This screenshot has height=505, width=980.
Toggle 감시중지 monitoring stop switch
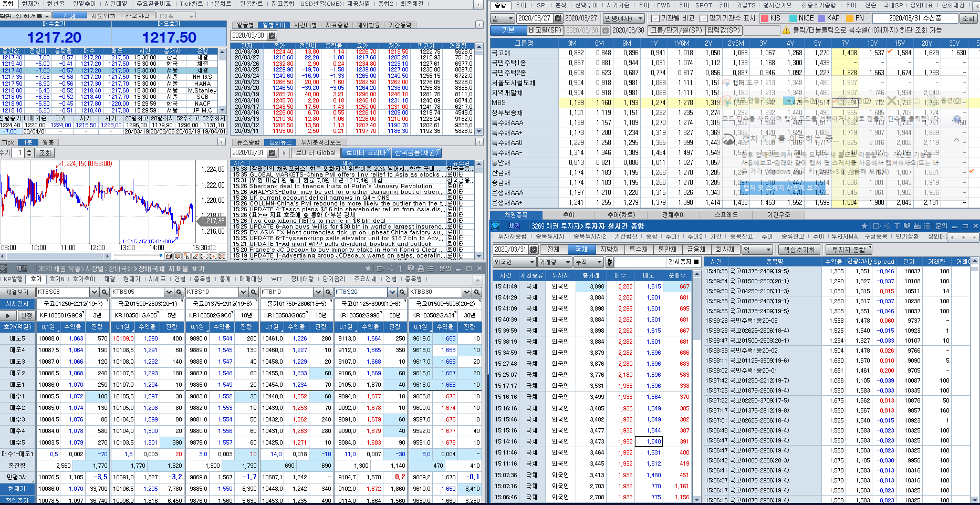[696, 262]
